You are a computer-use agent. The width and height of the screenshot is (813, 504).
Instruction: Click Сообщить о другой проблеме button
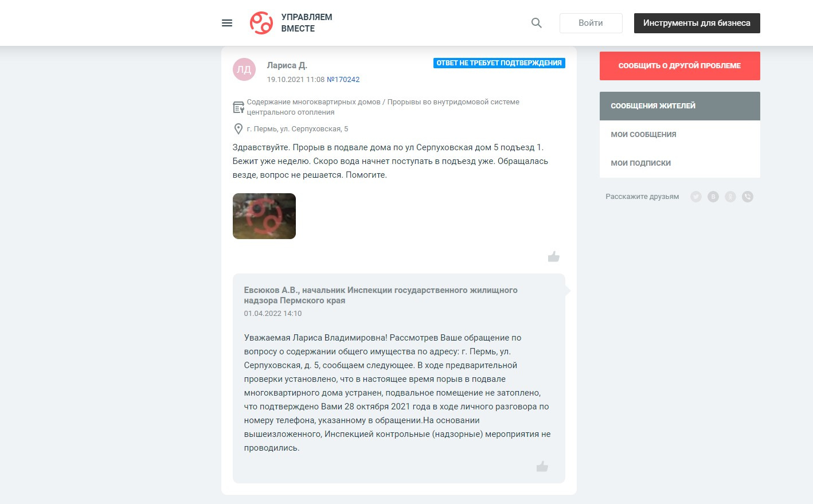point(680,66)
